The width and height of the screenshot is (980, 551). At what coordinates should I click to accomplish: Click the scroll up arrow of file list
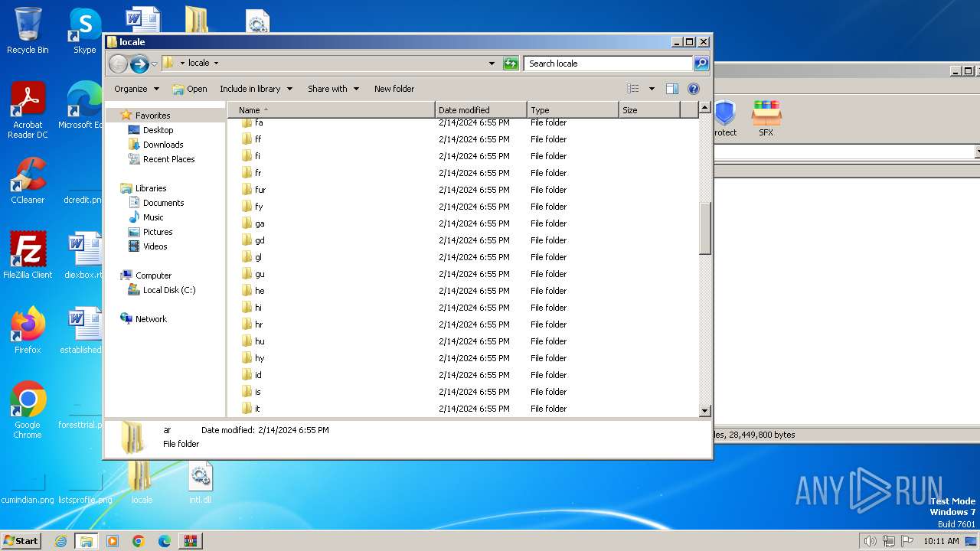point(705,109)
